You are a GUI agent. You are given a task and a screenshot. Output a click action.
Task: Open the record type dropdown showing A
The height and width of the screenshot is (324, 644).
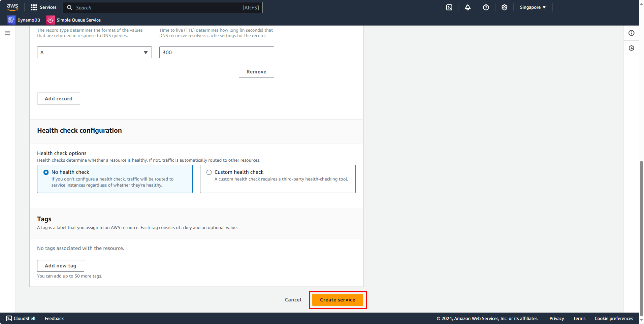pos(94,52)
